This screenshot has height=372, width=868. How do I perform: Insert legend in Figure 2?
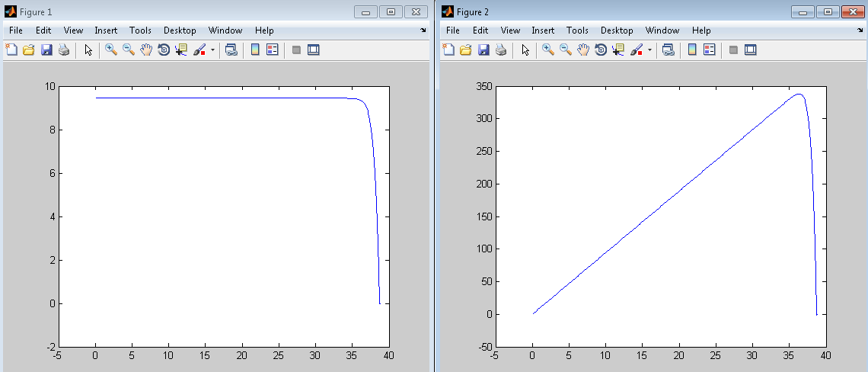pos(710,50)
